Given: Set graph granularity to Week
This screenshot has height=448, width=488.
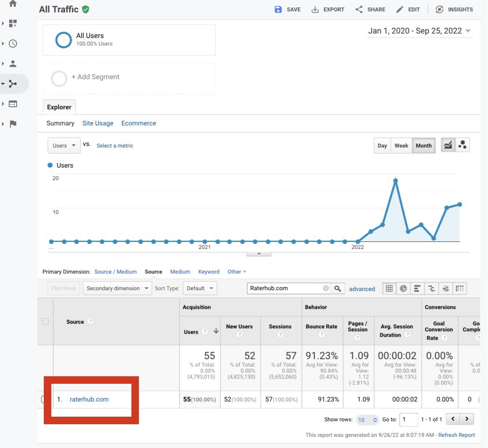Looking at the screenshot, I should pos(401,146).
